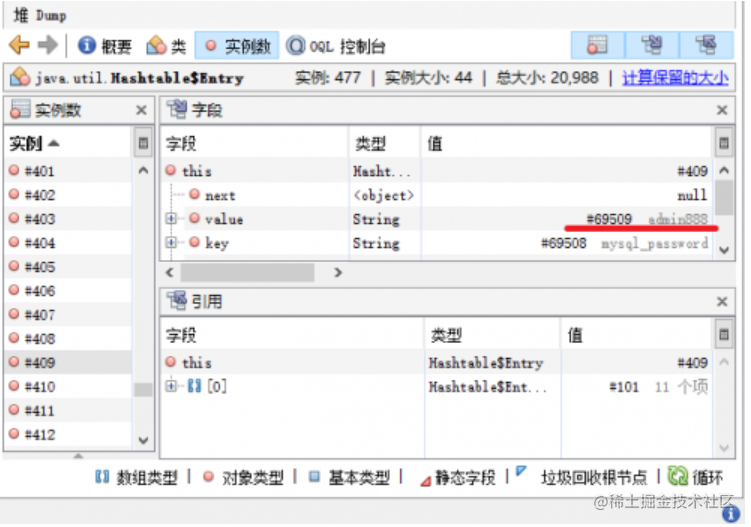Click the 垃圾回收根节点 legend icon
The image size is (751, 527).
[521, 471]
